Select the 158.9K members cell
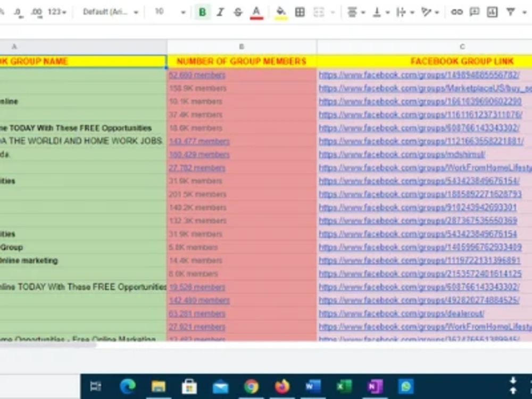This screenshot has width=532, height=399. pyautogui.click(x=242, y=88)
